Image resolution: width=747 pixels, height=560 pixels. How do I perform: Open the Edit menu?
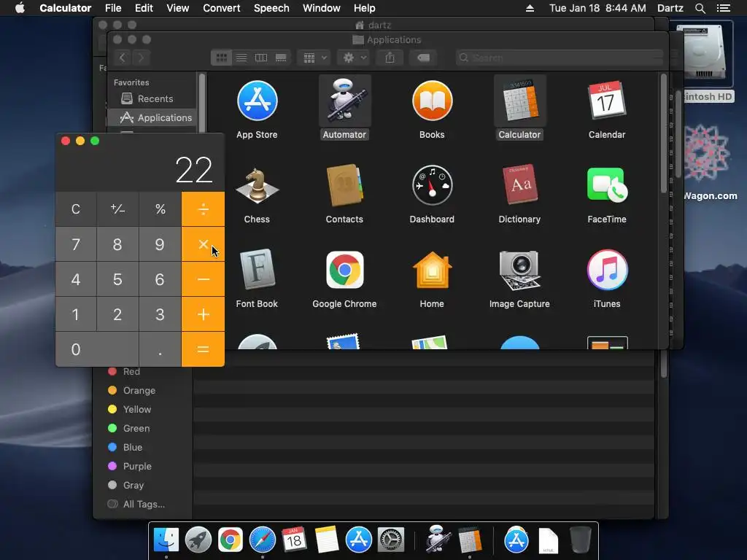144,8
